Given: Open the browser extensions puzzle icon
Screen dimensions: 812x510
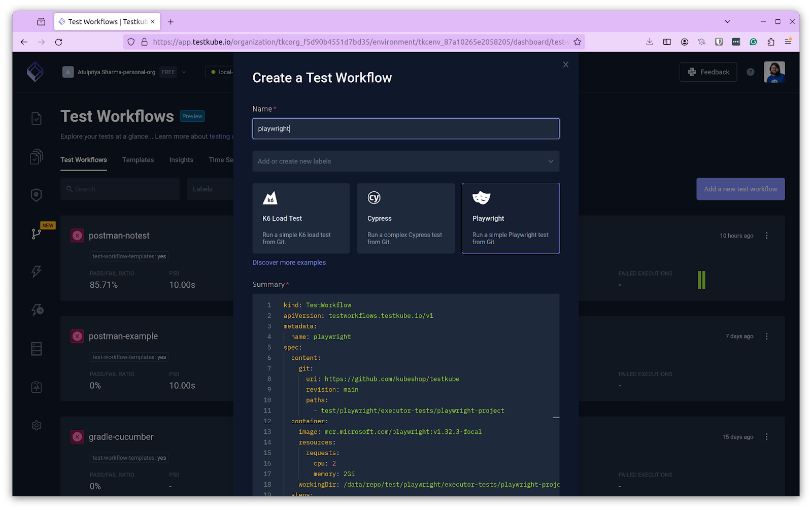Looking at the screenshot, I should pyautogui.click(x=770, y=42).
